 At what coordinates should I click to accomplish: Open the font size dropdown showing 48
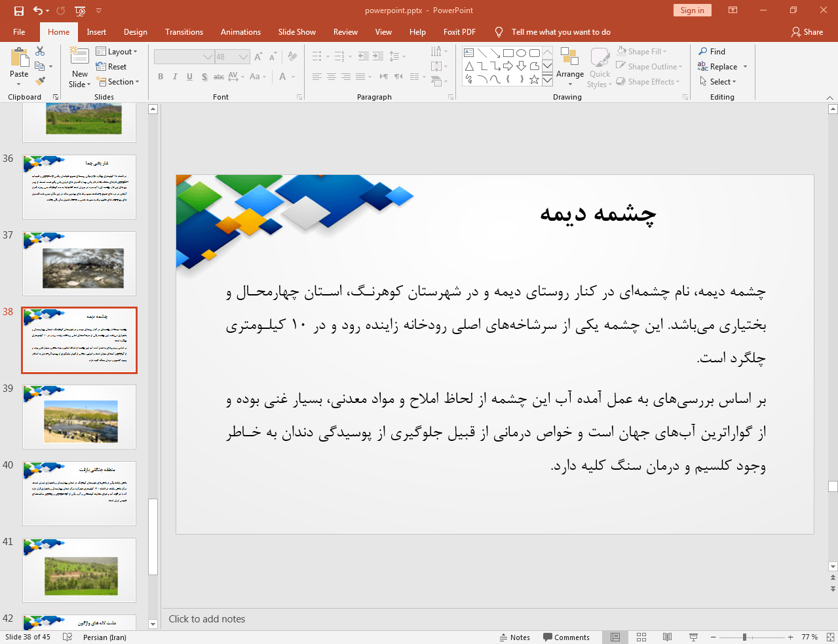[x=243, y=57]
